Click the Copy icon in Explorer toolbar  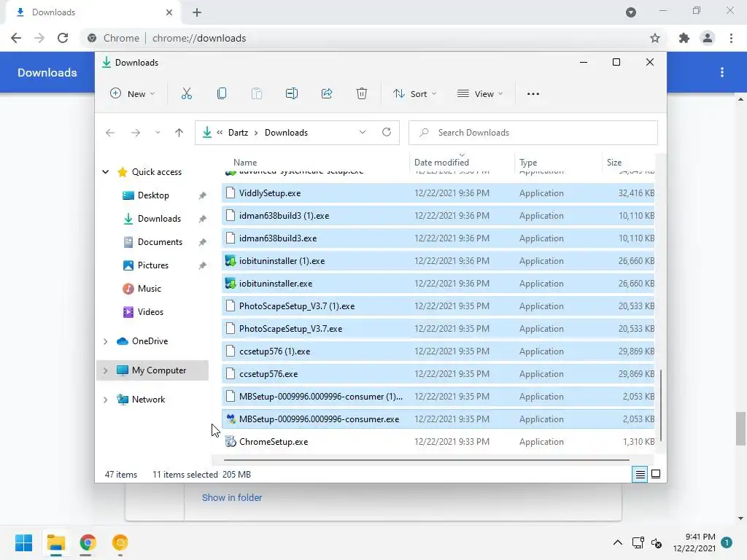222,94
